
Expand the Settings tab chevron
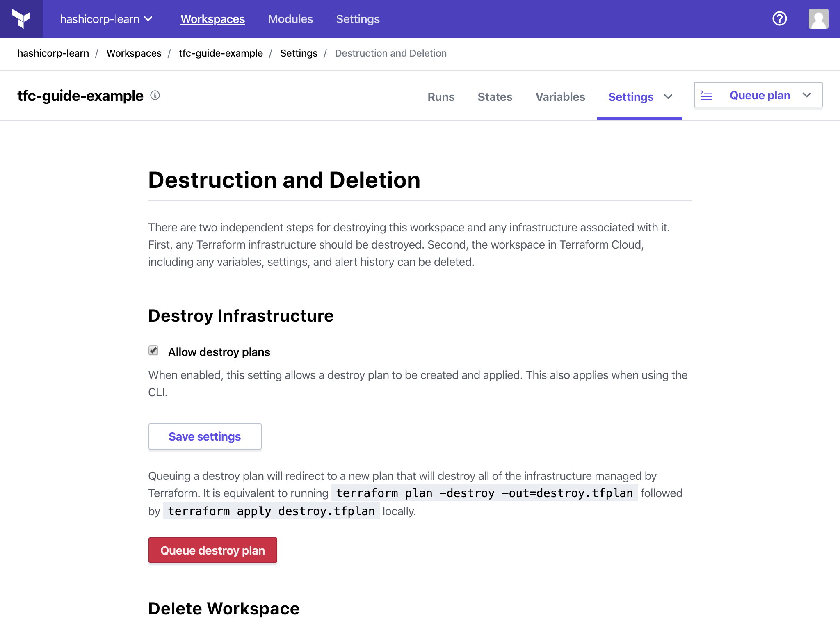[x=668, y=97]
